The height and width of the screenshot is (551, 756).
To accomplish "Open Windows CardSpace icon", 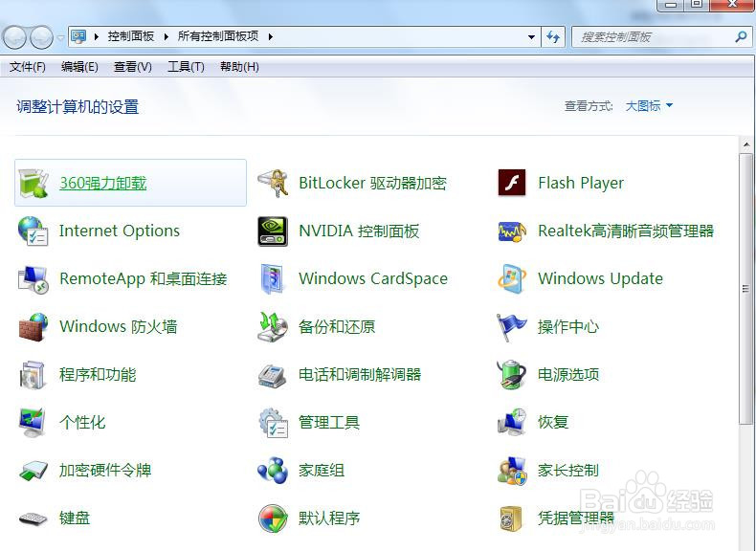I will pyautogui.click(x=273, y=279).
